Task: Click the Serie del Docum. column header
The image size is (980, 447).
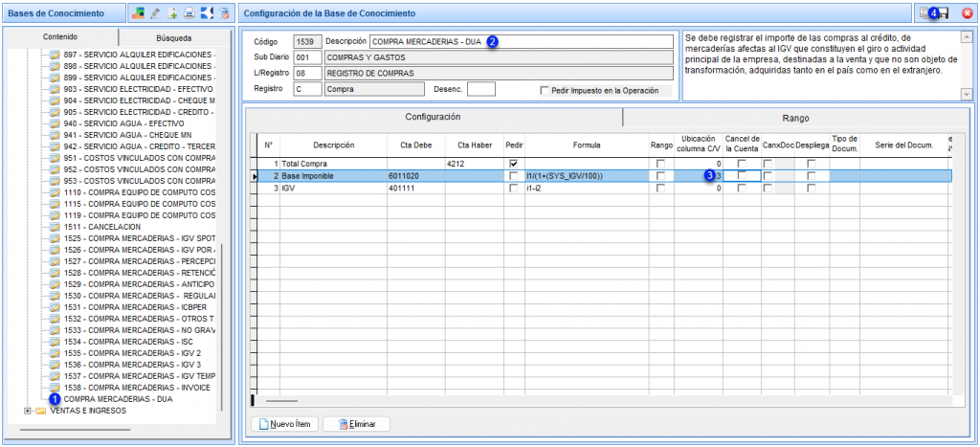Action: tap(903, 145)
